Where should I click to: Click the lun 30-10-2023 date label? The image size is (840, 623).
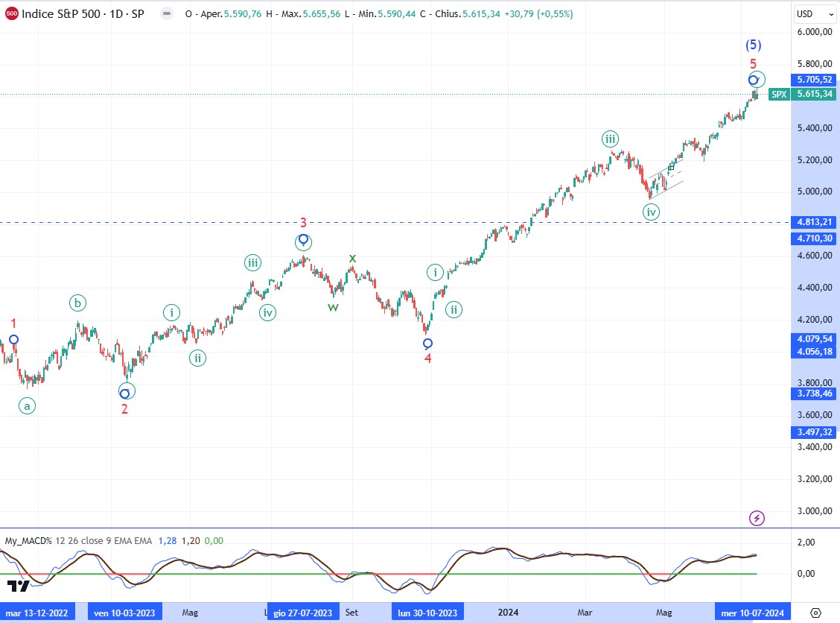[427, 613]
